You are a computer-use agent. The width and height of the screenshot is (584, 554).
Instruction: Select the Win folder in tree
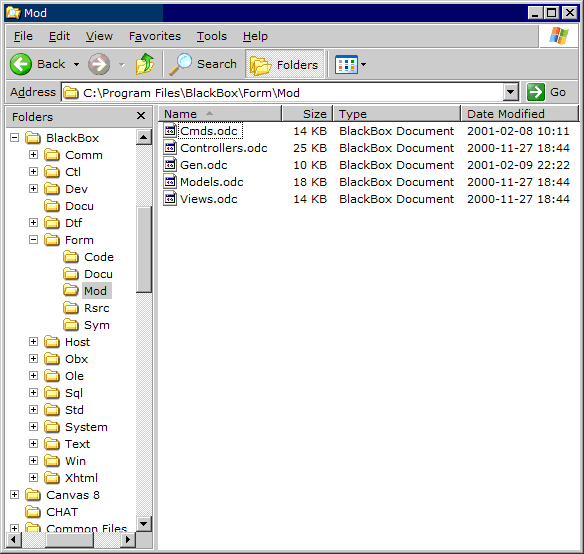click(75, 461)
